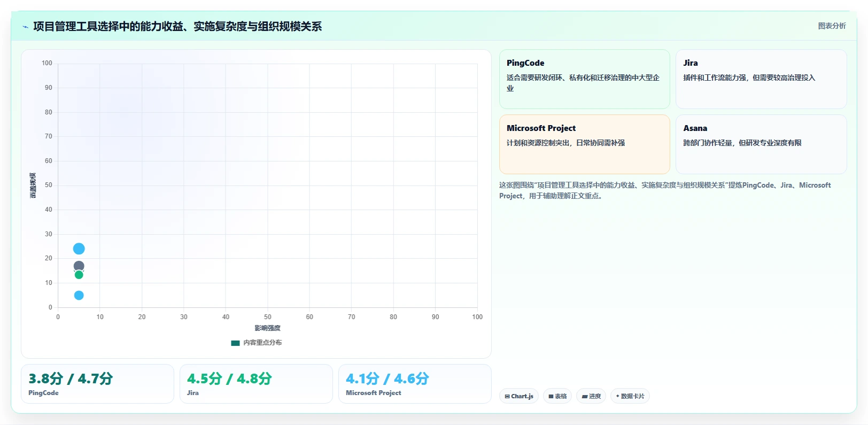Viewport: 868px width, 425px height.
Task: Click the lowest blue bubble near value 5
Action: click(x=79, y=295)
